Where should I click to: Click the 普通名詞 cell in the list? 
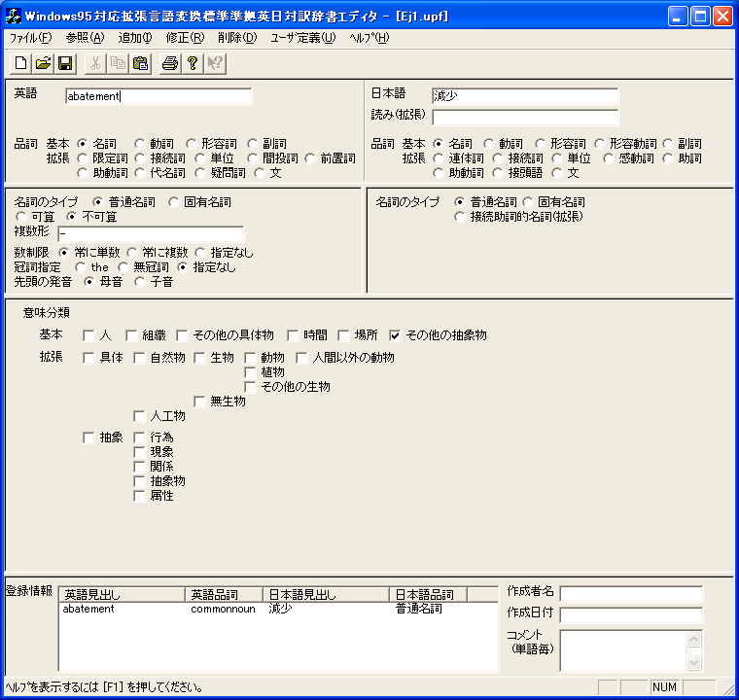click(418, 609)
